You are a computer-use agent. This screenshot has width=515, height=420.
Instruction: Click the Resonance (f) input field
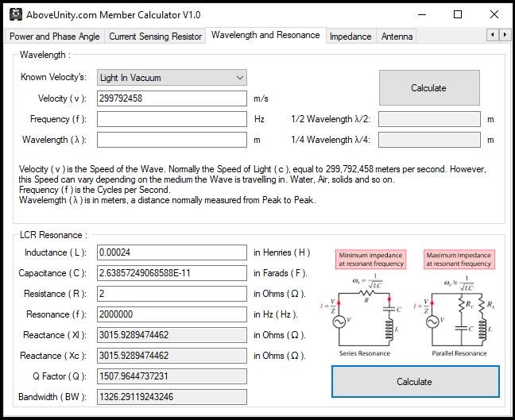172,314
